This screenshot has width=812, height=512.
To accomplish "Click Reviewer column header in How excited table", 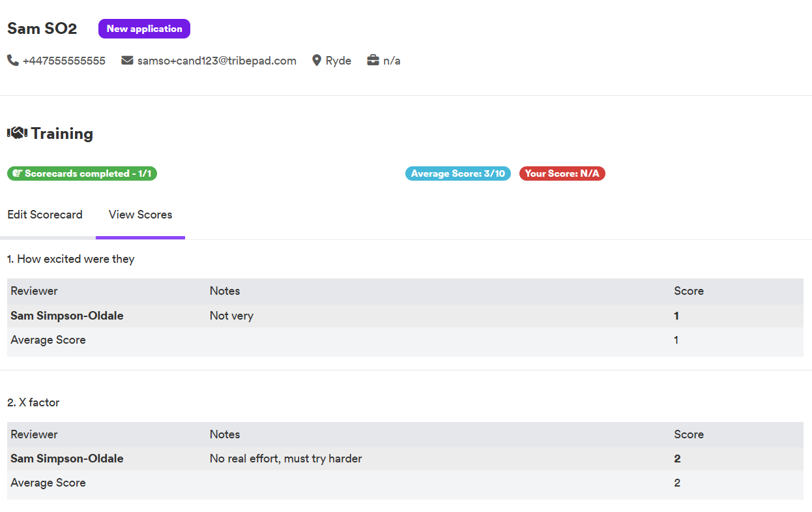I will tap(34, 291).
